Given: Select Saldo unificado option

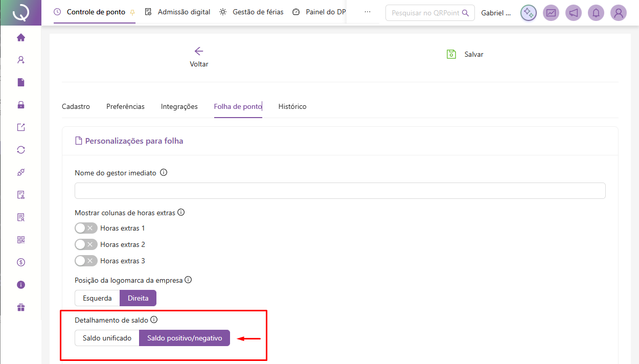Looking at the screenshot, I should [107, 338].
